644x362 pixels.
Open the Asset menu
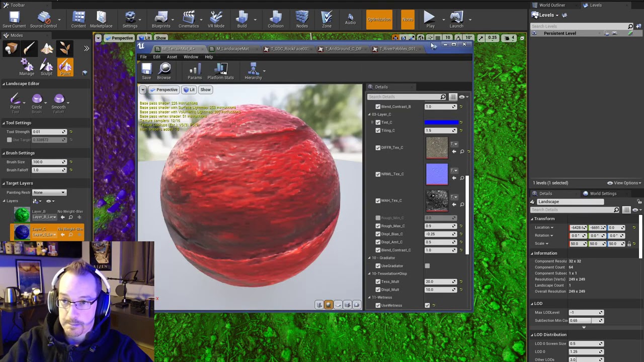click(x=172, y=57)
